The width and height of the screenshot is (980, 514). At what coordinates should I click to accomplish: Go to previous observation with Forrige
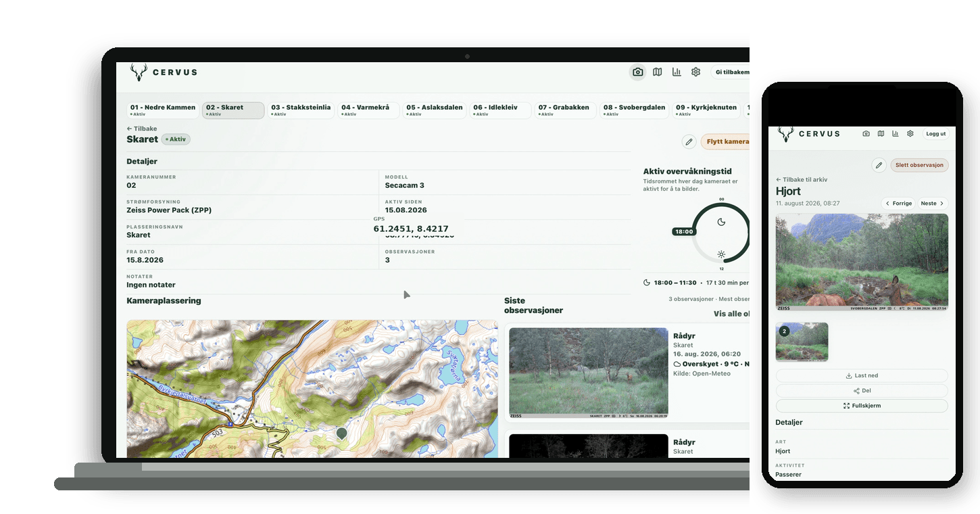click(x=899, y=203)
